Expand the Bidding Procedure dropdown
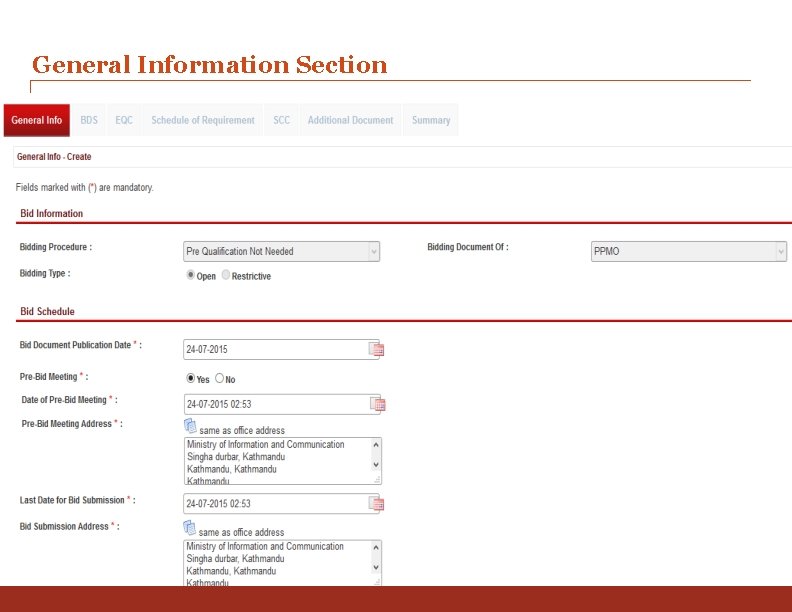The height and width of the screenshot is (612, 792). pyautogui.click(x=374, y=251)
